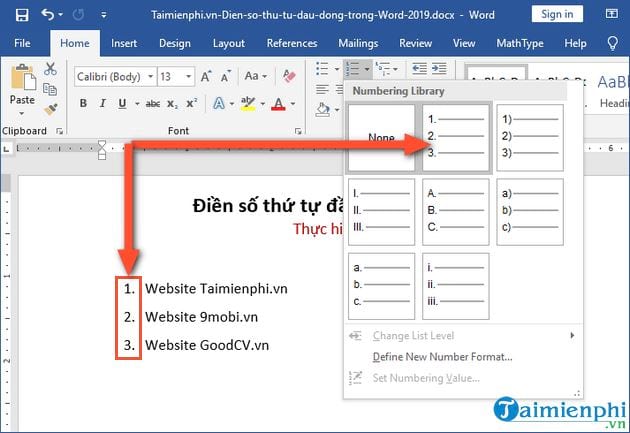Expand the Paste options arrow

tap(22, 114)
